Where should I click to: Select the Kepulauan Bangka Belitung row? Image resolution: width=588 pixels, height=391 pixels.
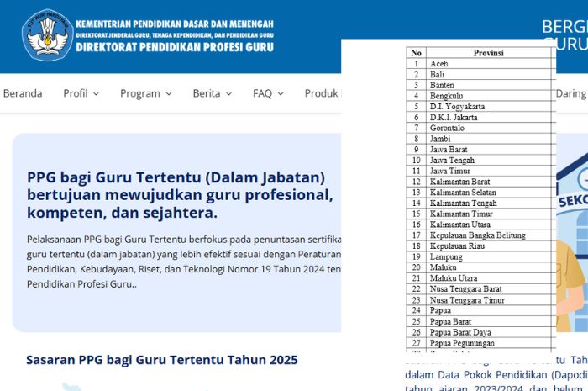(479, 235)
